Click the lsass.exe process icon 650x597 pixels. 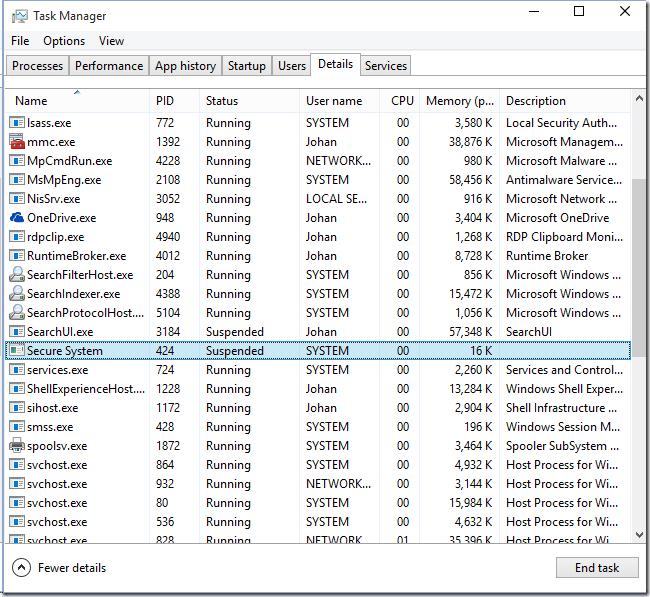click(x=17, y=123)
